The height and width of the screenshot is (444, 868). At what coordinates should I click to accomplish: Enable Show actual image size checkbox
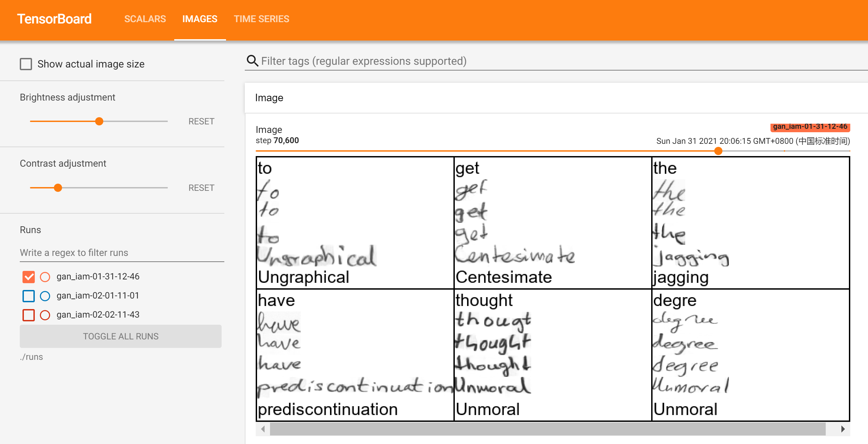click(26, 64)
